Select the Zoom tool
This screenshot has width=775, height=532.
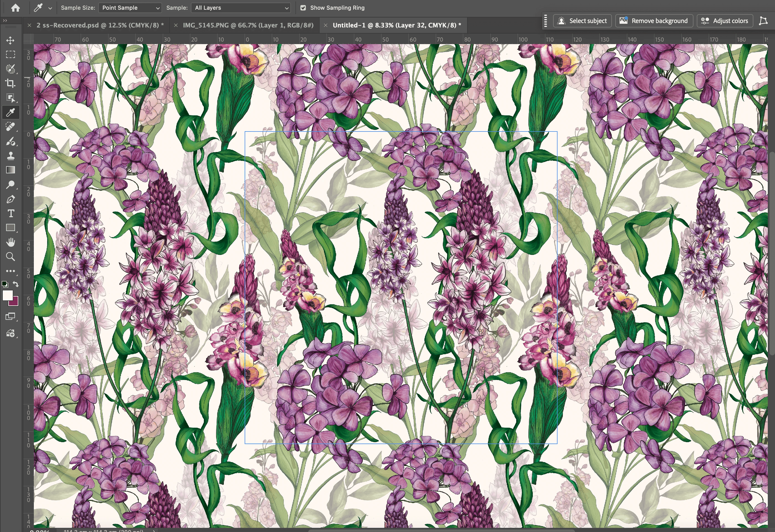10,257
